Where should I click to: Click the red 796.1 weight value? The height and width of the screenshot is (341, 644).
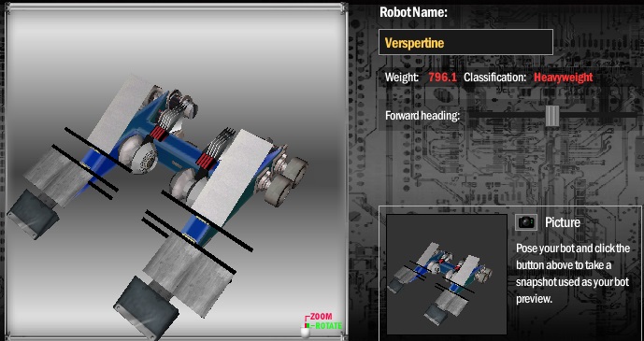coord(442,78)
